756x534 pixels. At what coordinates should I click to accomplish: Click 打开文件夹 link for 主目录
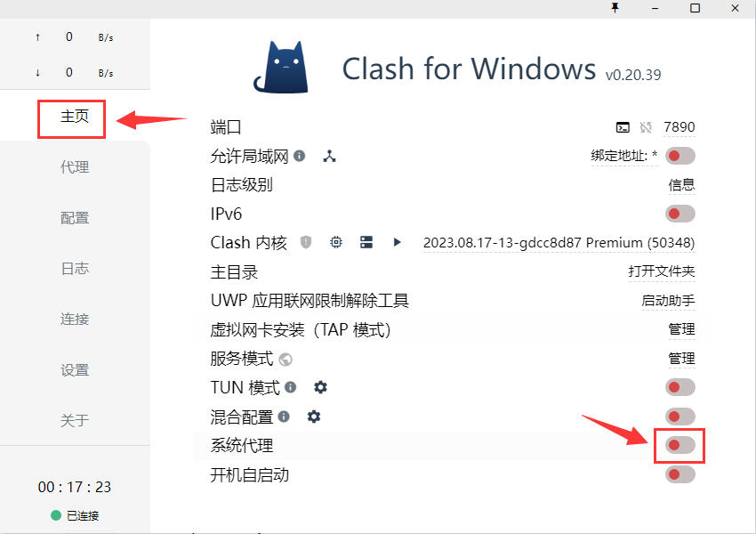[662, 271]
